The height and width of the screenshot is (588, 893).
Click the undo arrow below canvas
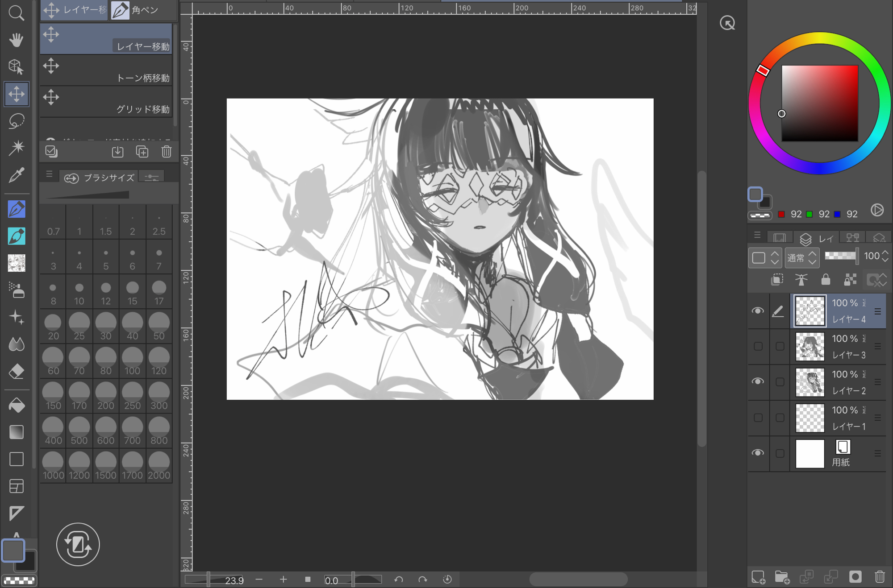399,580
